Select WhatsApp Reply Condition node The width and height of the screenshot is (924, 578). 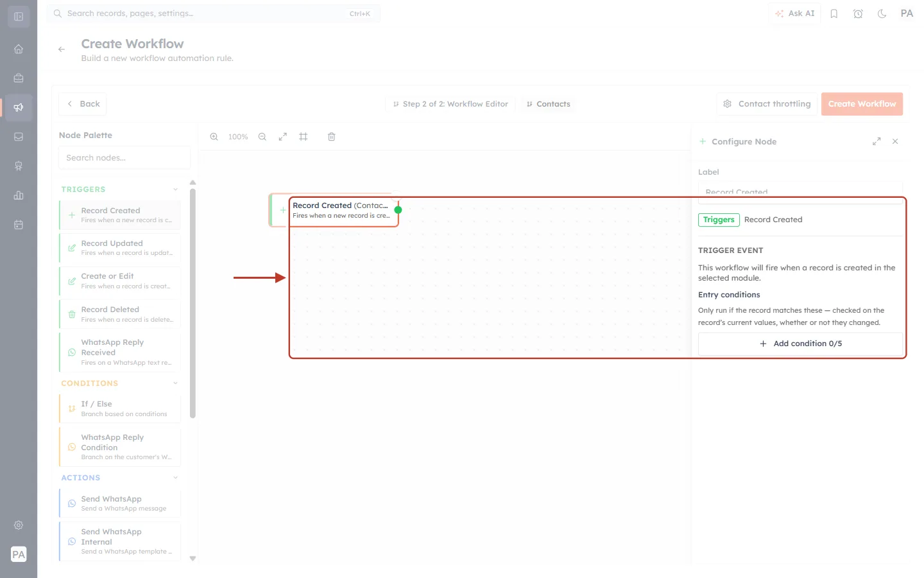pyautogui.click(x=120, y=447)
